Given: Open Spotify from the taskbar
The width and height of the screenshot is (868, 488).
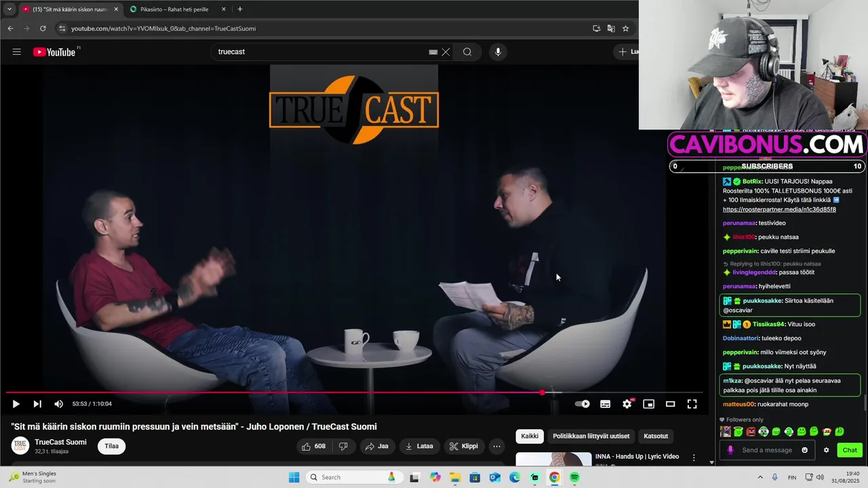Looking at the screenshot, I should (574, 477).
